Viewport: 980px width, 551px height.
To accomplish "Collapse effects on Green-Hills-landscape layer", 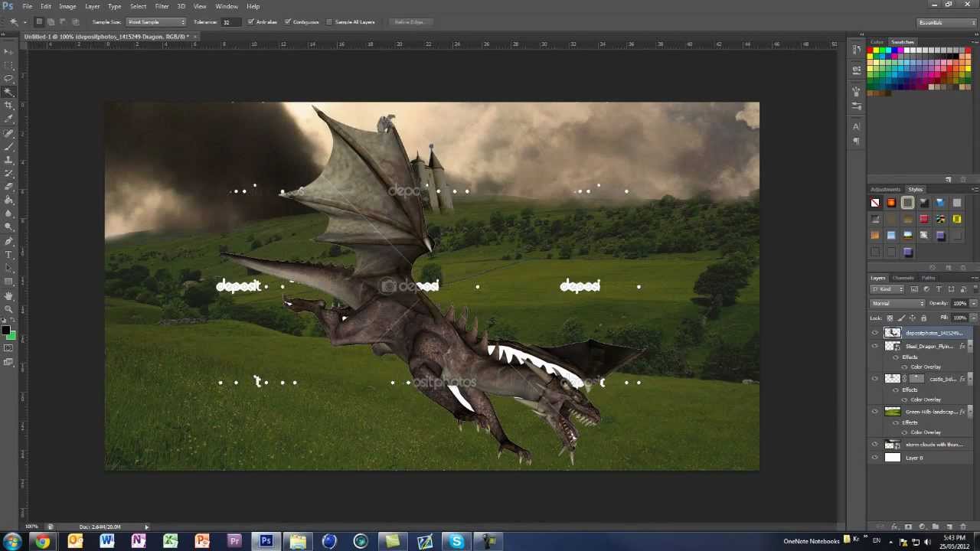I will (x=969, y=412).
